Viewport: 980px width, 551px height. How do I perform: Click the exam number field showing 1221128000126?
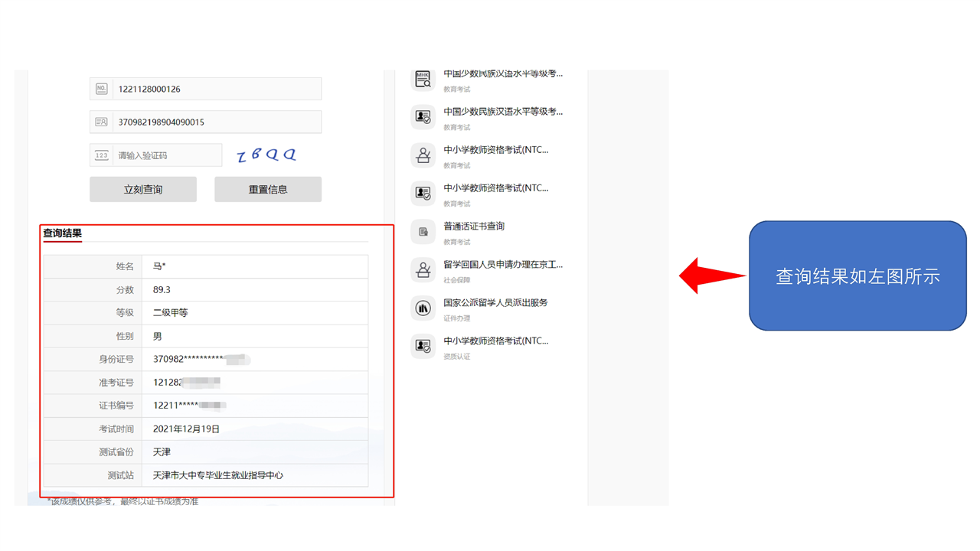pos(216,89)
